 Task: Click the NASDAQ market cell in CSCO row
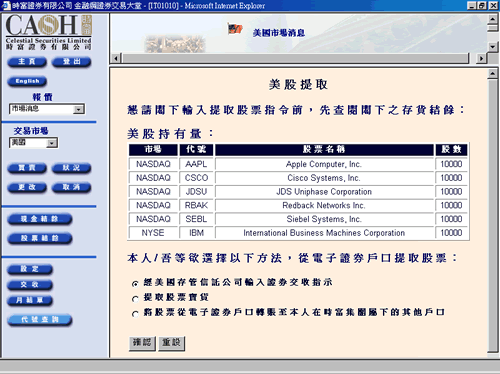pyautogui.click(x=153, y=178)
